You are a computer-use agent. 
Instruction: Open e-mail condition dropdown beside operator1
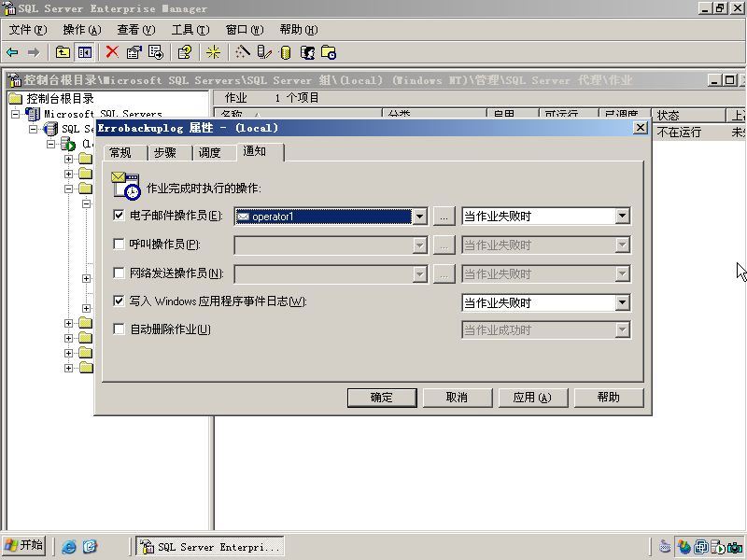[622, 217]
